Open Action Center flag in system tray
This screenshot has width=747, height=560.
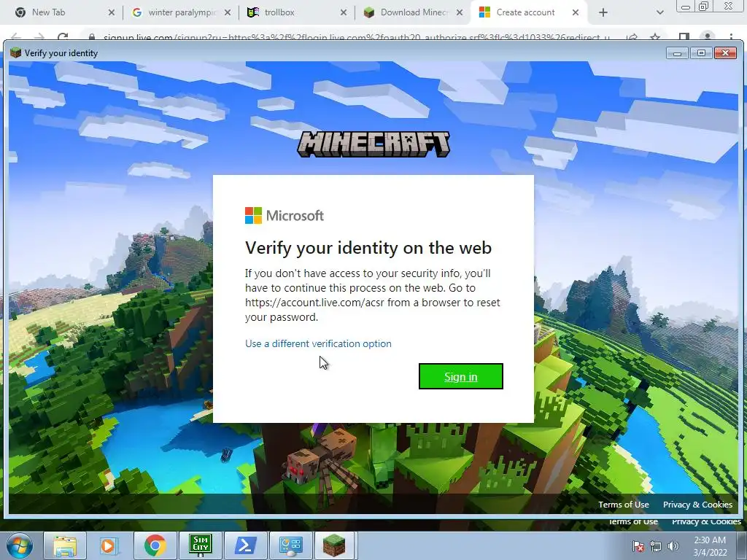click(638, 546)
